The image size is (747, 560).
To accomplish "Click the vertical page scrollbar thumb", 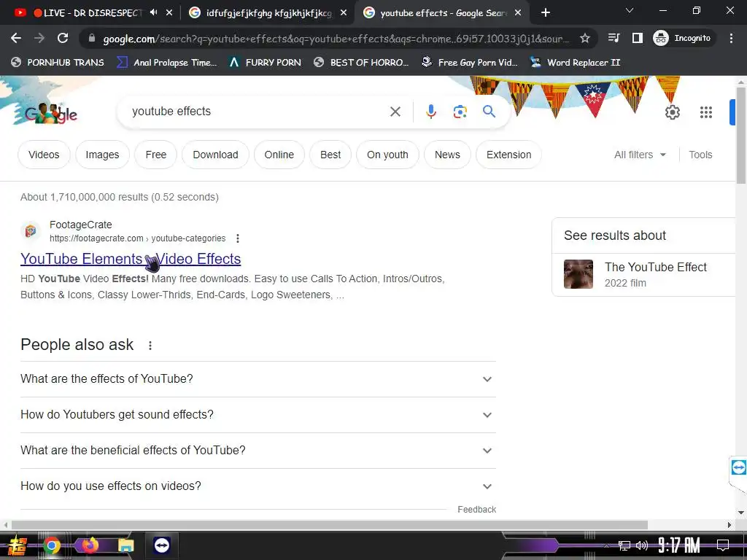I will [x=741, y=136].
